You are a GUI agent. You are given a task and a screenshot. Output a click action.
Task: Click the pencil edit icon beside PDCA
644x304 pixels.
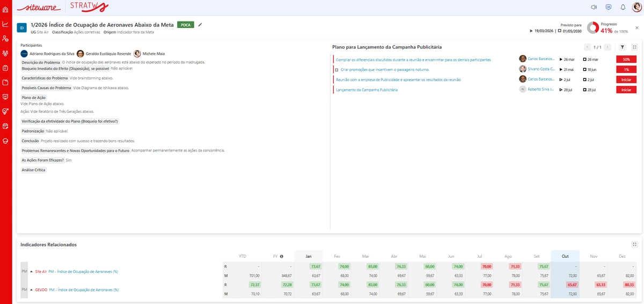coord(200,24)
